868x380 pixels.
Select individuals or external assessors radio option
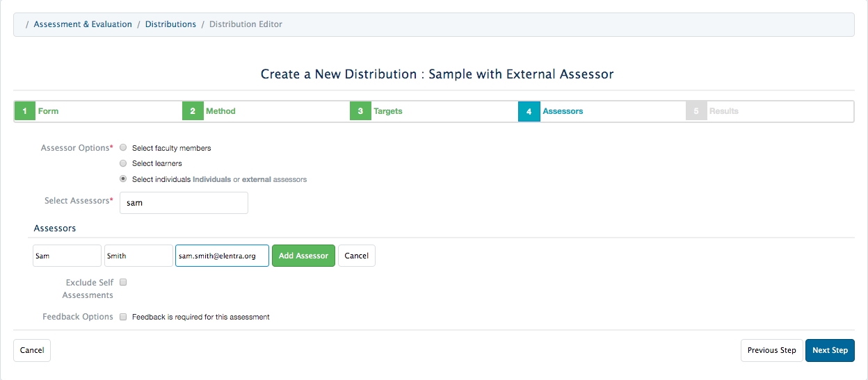pyautogui.click(x=123, y=179)
